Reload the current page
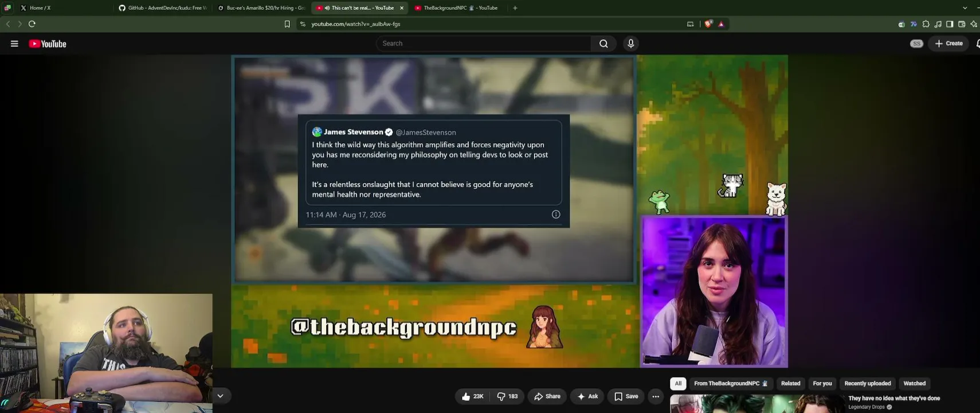The width and height of the screenshot is (980, 413). 32,24
